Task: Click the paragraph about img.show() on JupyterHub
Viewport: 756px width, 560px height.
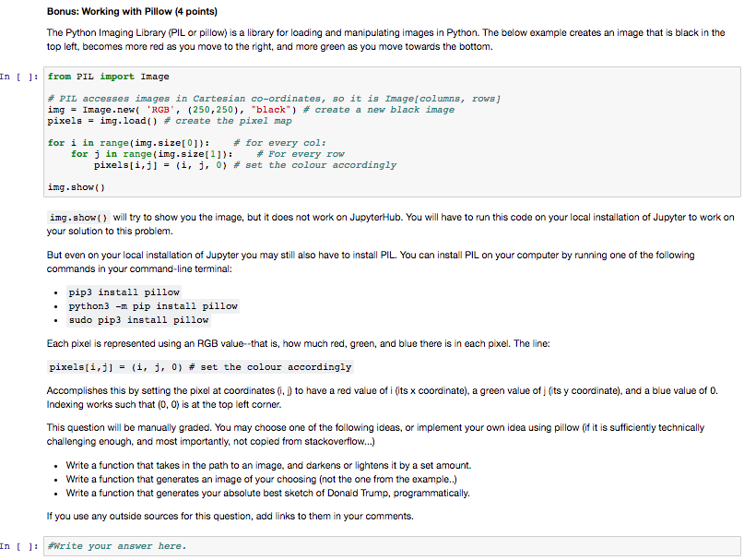Action: pos(369,223)
